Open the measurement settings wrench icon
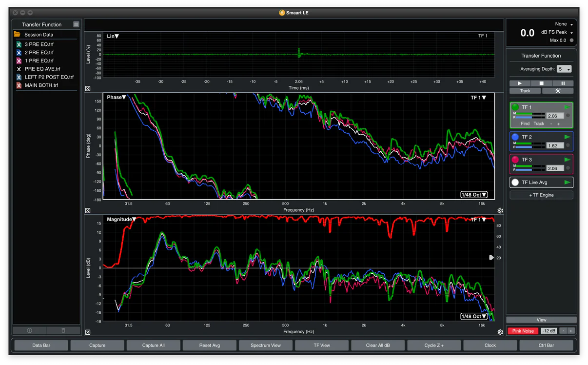The width and height of the screenshot is (588, 365). [557, 91]
